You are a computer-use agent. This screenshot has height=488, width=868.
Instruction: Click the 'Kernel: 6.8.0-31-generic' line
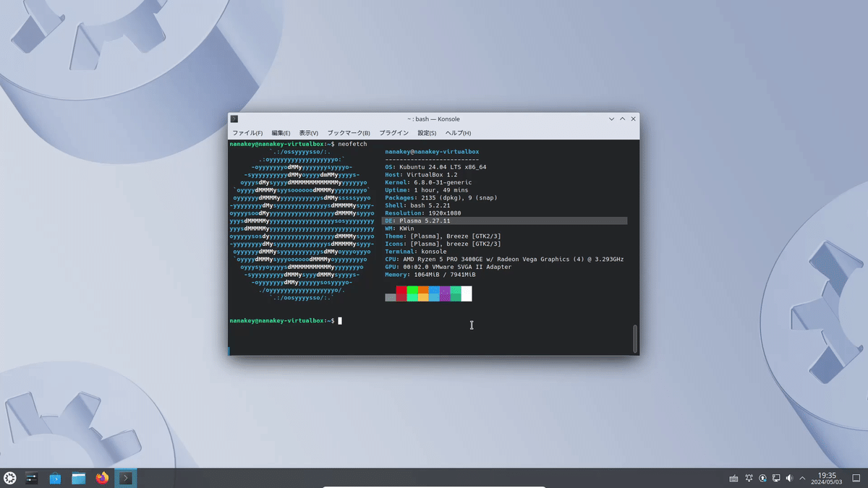pyautogui.click(x=430, y=182)
